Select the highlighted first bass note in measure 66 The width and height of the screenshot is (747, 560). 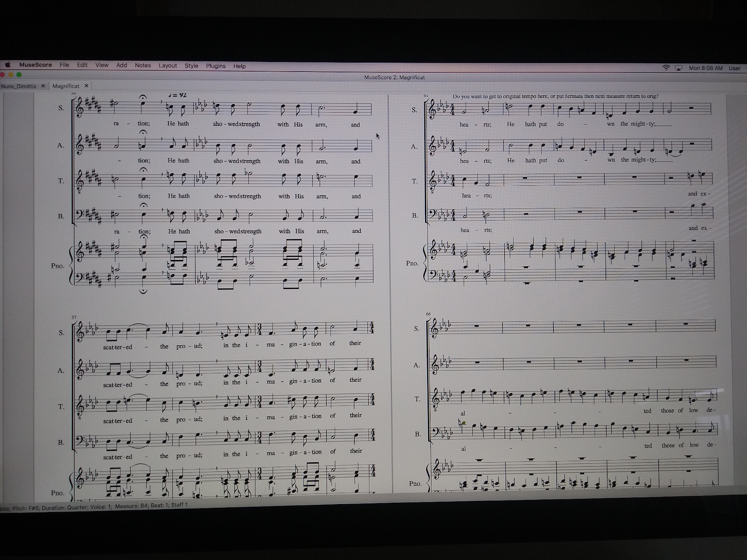(463, 423)
